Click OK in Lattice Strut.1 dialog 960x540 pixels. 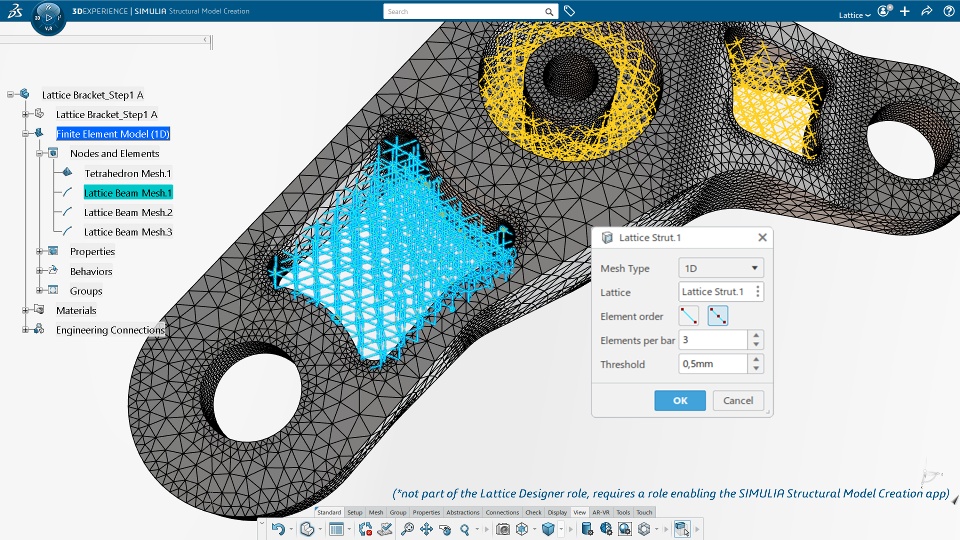(x=680, y=400)
